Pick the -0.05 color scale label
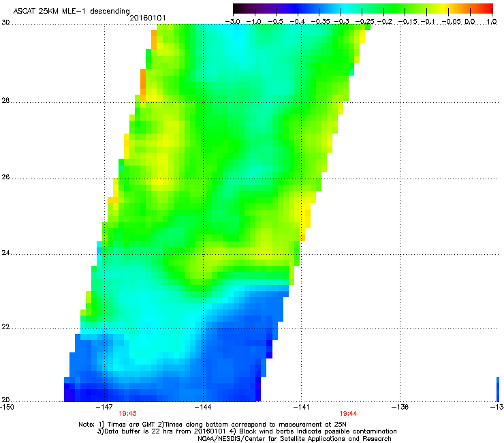Image resolution: width=504 pixels, height=443 pixels. 451,22
